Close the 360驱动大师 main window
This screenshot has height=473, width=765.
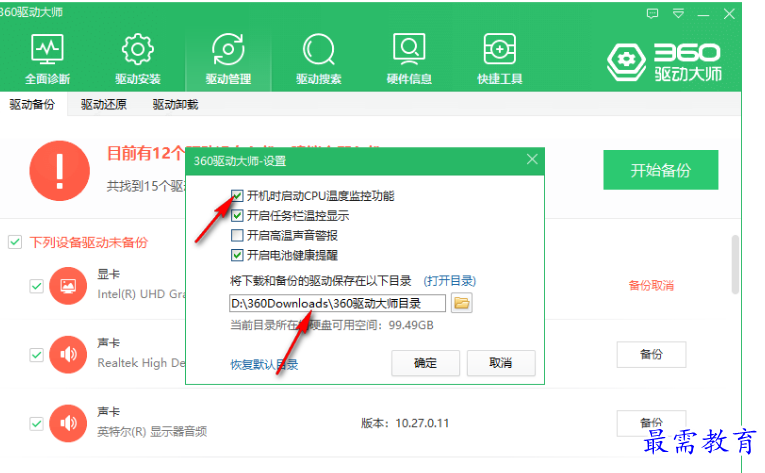point(729,14)
